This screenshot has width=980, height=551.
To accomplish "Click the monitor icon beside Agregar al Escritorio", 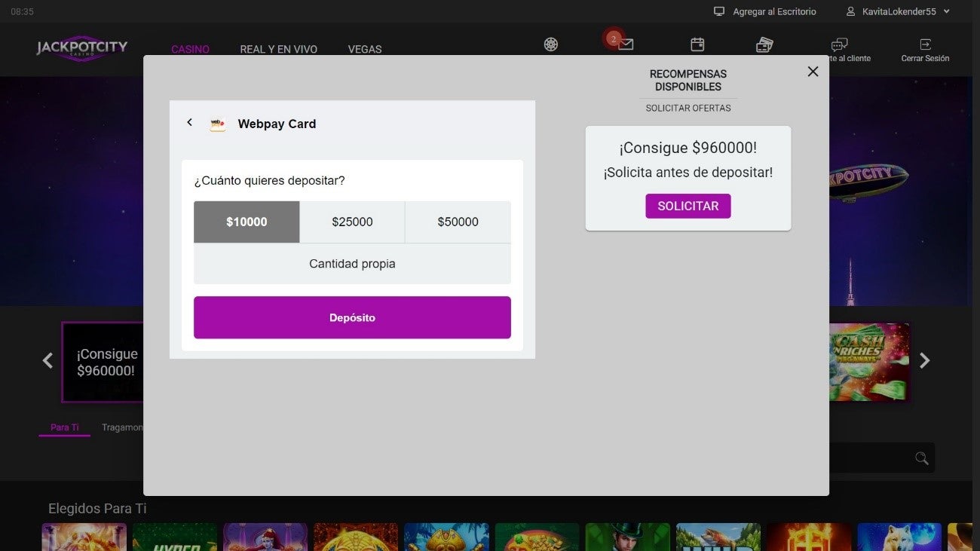I will pyautogui.click(x=719, y=11).
